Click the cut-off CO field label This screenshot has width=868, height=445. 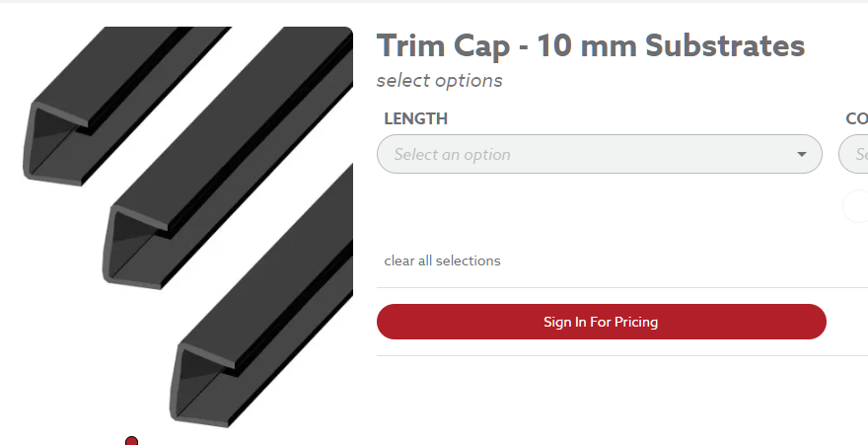pyautogui.click(x=857, y=119)
